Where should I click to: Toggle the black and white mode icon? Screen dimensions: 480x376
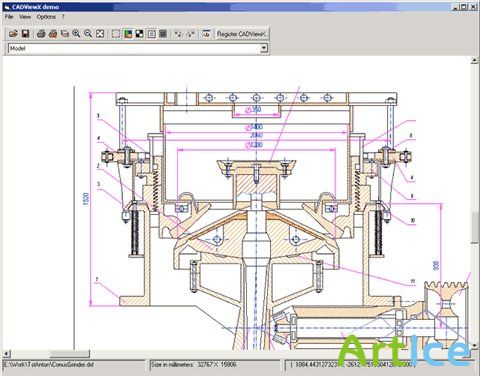click(x=140, y=34)
